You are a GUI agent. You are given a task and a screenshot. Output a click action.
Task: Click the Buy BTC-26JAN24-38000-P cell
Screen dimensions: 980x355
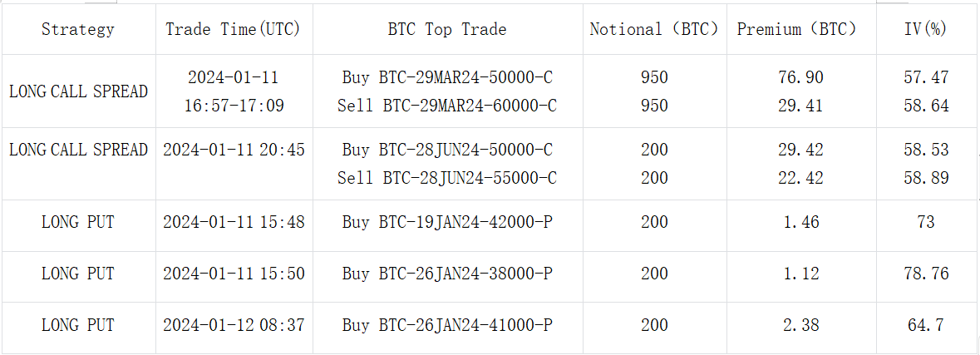coord(447,274)
